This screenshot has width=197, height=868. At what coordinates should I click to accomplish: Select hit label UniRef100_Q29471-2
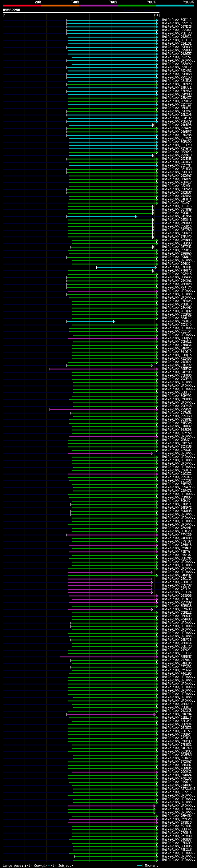(x=179, y=487)
